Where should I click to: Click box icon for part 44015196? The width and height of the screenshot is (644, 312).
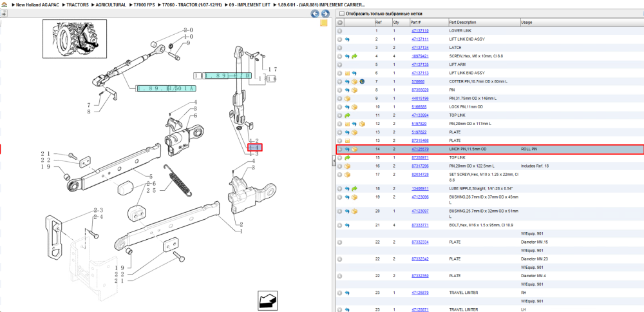tap(347, 99)
